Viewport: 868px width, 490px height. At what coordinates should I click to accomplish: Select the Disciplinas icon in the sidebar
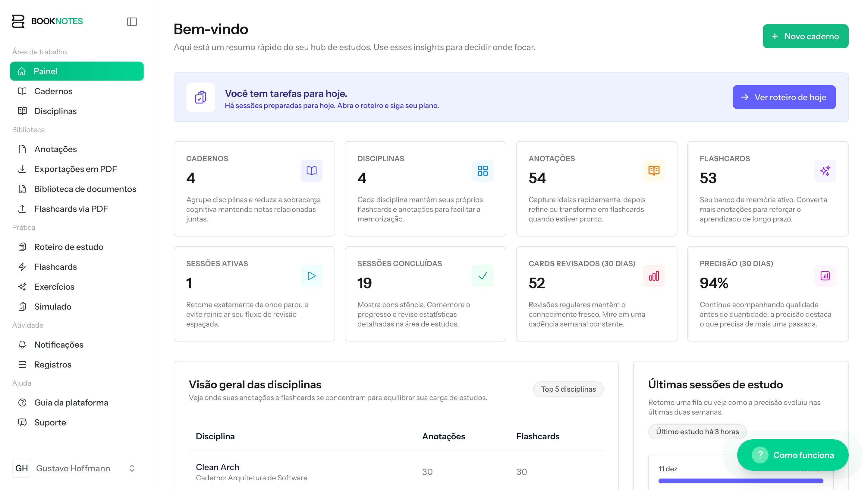click(x=22, y=111)
